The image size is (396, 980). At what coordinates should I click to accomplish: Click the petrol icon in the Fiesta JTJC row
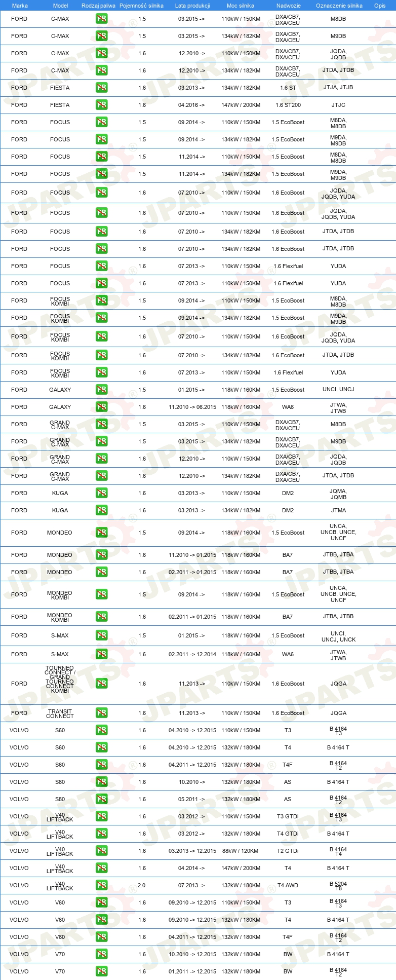[101, 105]
